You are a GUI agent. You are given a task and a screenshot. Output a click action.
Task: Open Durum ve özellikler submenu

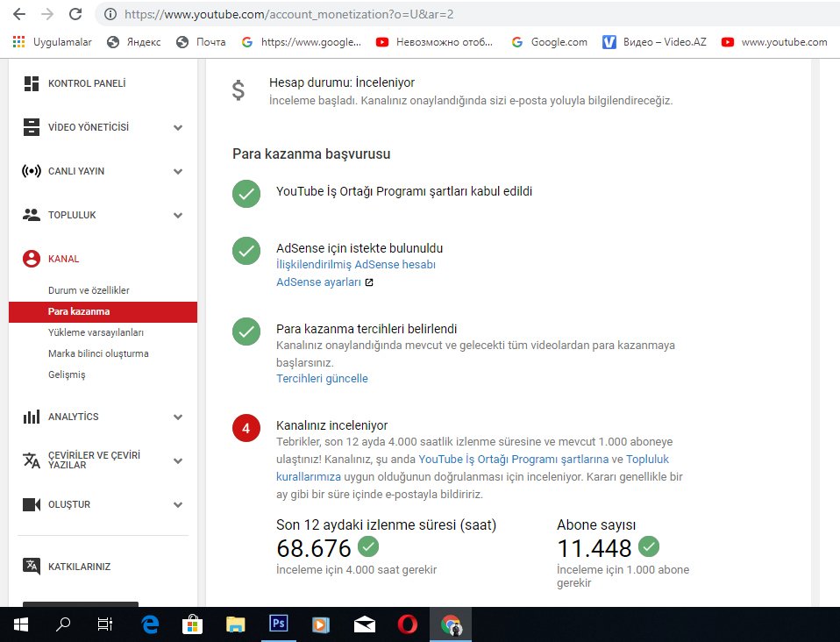89,290
